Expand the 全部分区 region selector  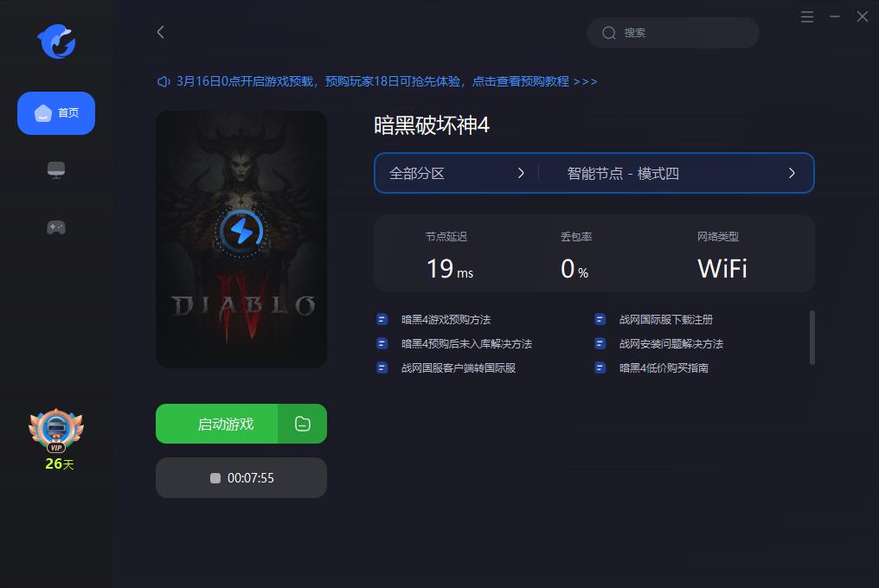coord(456,173)
